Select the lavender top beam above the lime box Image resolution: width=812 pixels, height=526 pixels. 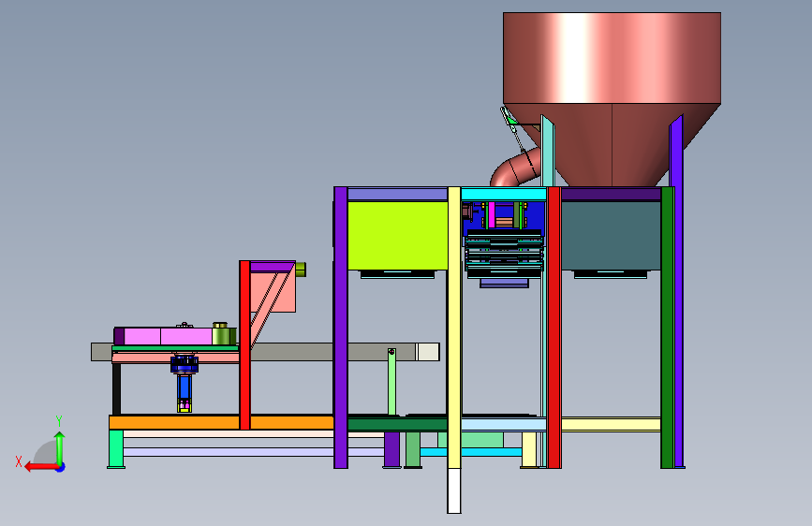(x=397, y=195)
